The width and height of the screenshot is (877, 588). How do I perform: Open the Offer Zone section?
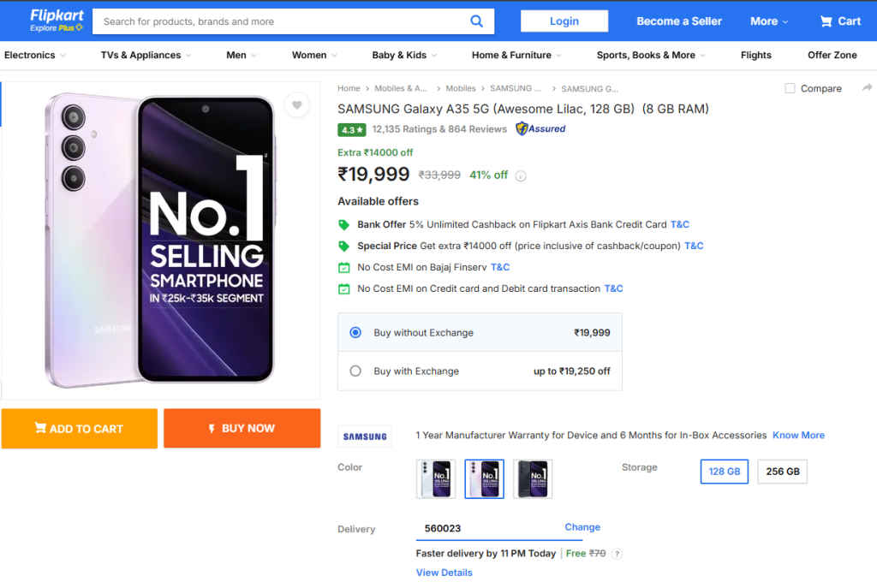coord(831,54)
